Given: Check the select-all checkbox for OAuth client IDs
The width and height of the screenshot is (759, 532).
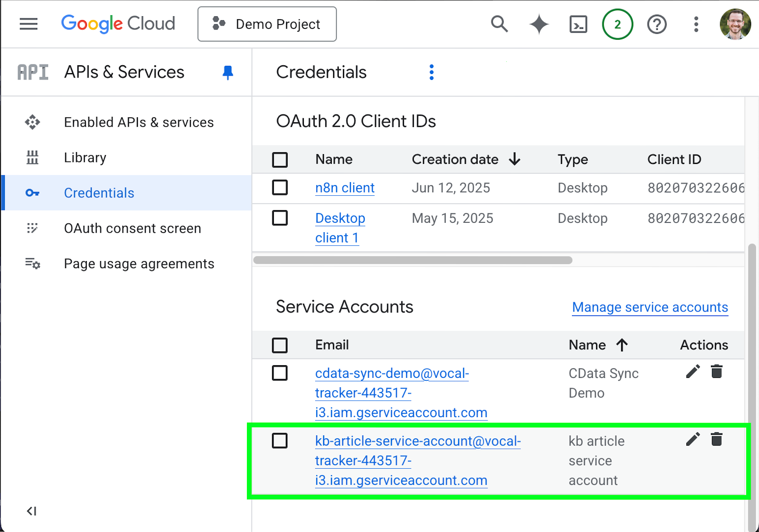Looking at the screenshot, I should (x=280, y=160).
